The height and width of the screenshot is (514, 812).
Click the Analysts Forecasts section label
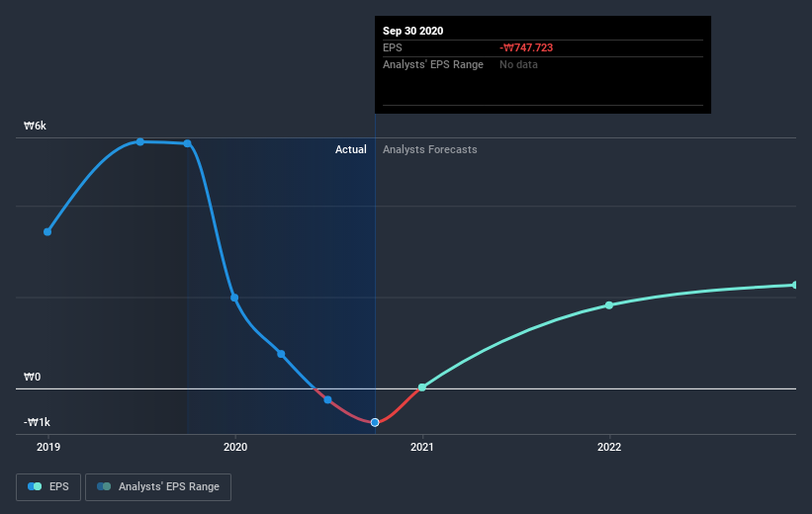tap(430, 149)
